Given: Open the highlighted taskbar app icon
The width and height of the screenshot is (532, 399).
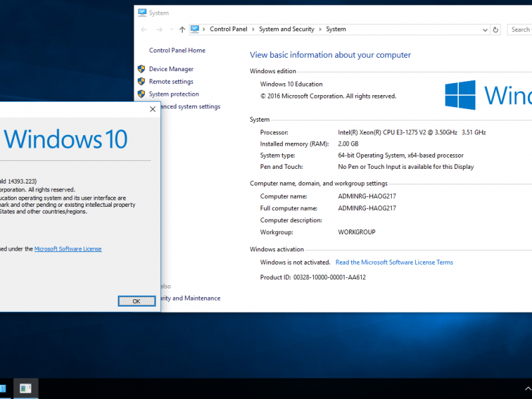Looking at the screenshot, I should [x=26, y=388].
